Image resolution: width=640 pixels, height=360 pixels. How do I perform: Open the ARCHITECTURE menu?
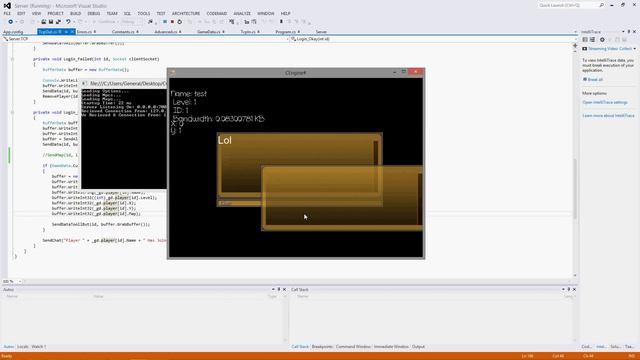pos(186,13)
